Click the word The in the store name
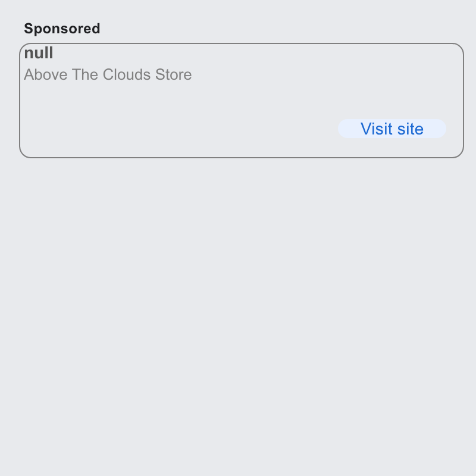The width and height of the screenshot is (476, 476). point(85,74)
